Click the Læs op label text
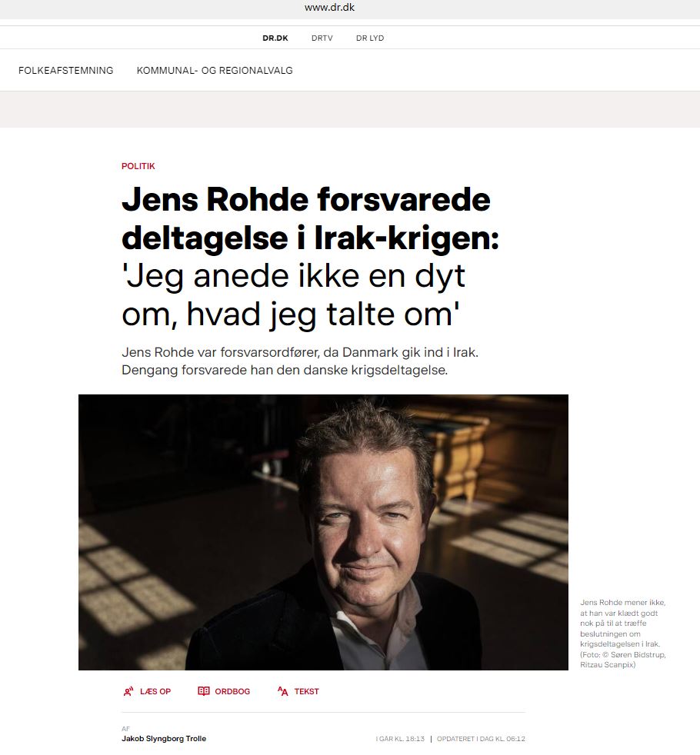This screenshot has height=755, width=700. 155,691
